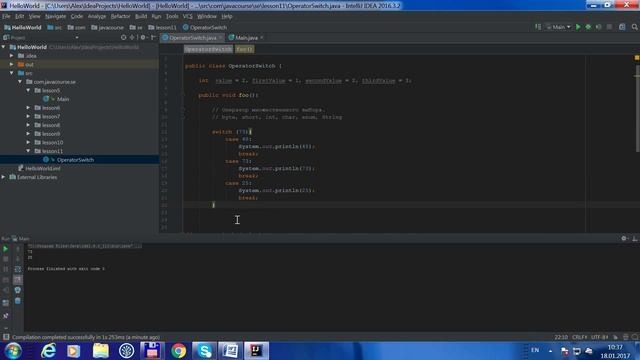Click the UTF-8 encoding selector in status bar
This screenshot has width=640, height=360.
pos(600,337)
